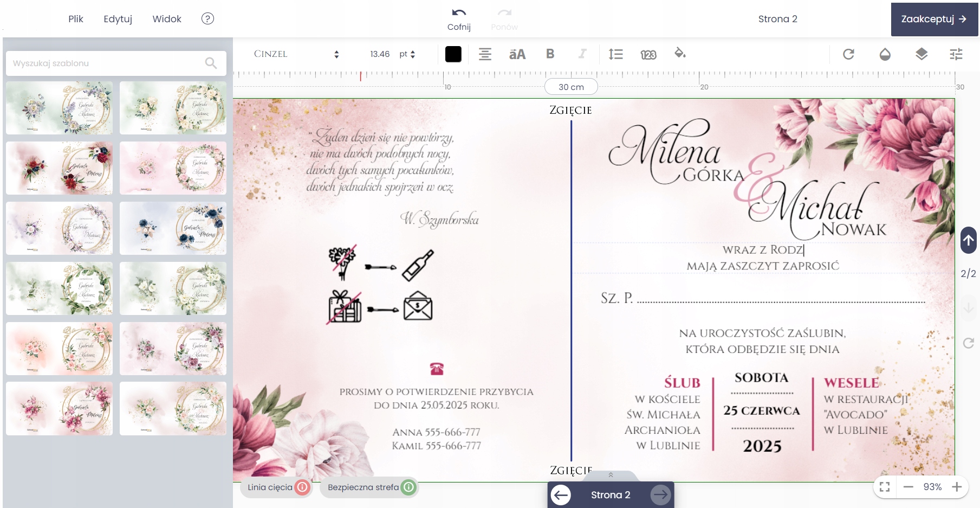Select the KAMIL 555-666-777 line
The width and height of the screenshot is (980, 508).
tap(436, 446)
